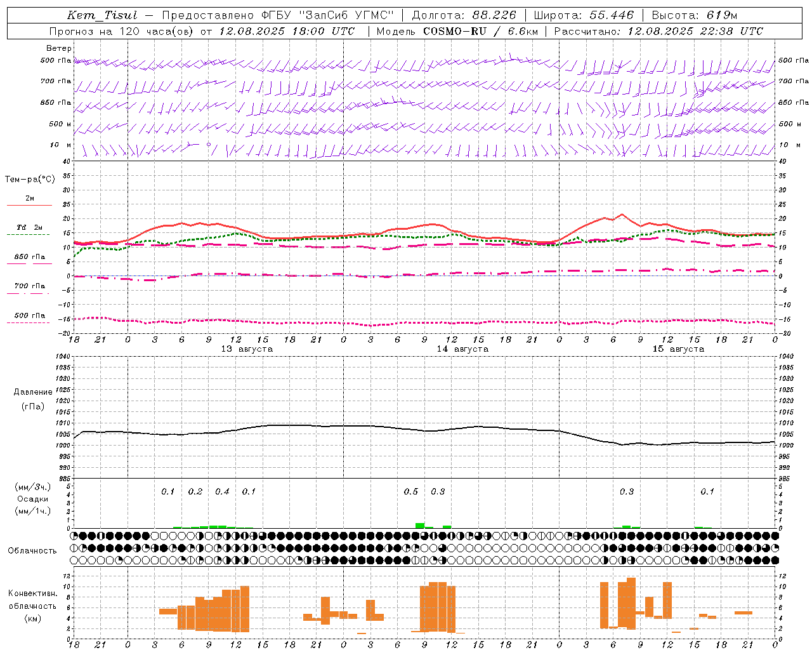Click the Ветер section label

coord(59,48)
